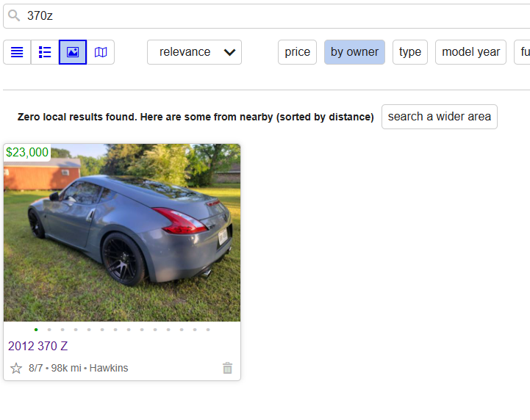Viewport: 530px width, 420px height.
Task: Favorite the listing with star icon
Action: [x=16, y=368]
